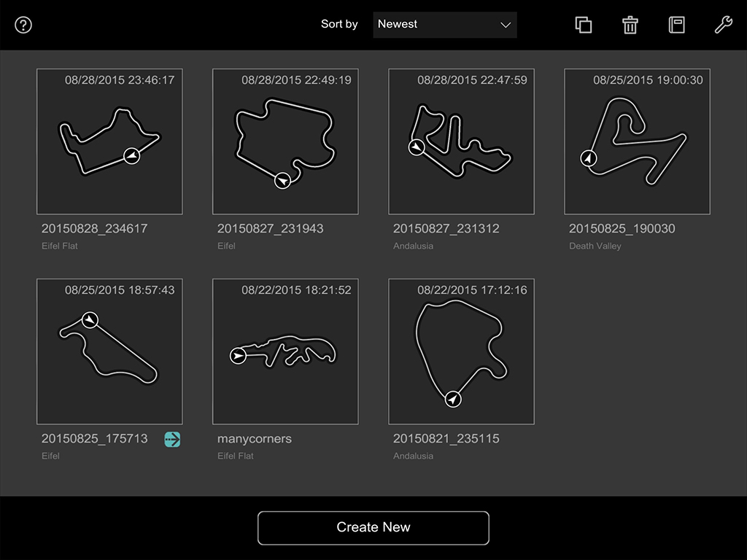Click the manycorners track name label
Image resolution: width=747 pixels, height=560 pixels.
tap(255, 439)
